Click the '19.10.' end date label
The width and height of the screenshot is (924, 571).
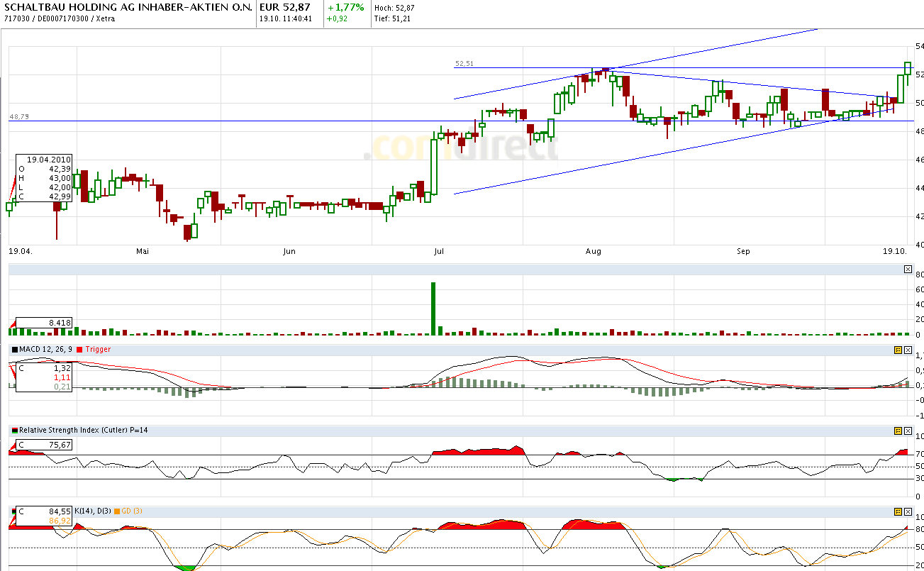896,251
